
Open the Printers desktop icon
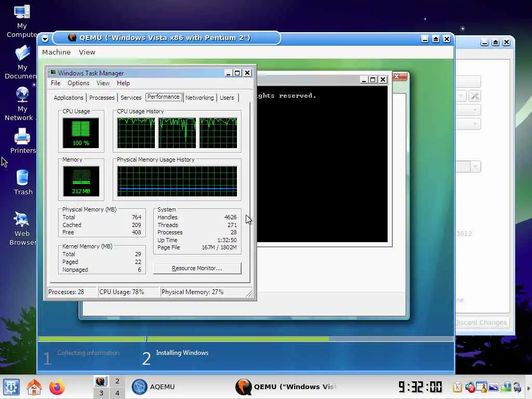[22, 141]
